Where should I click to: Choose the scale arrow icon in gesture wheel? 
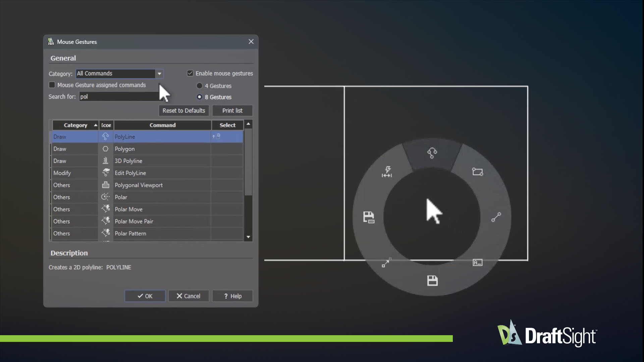click(x=386, y=262)
